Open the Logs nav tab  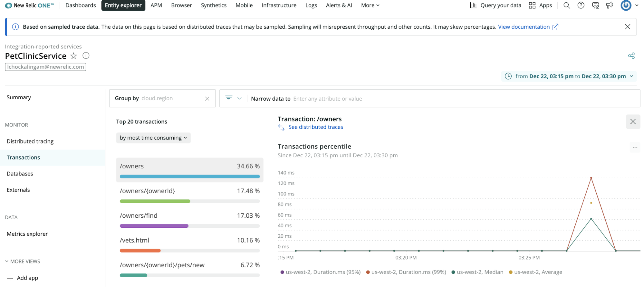pyautogui.click(x=311, y=5)
